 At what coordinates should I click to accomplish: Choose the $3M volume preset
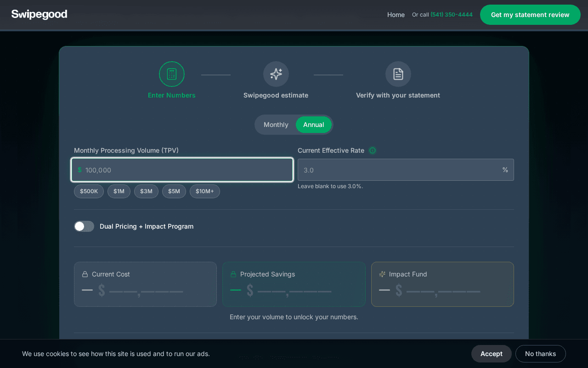(146, 191)
